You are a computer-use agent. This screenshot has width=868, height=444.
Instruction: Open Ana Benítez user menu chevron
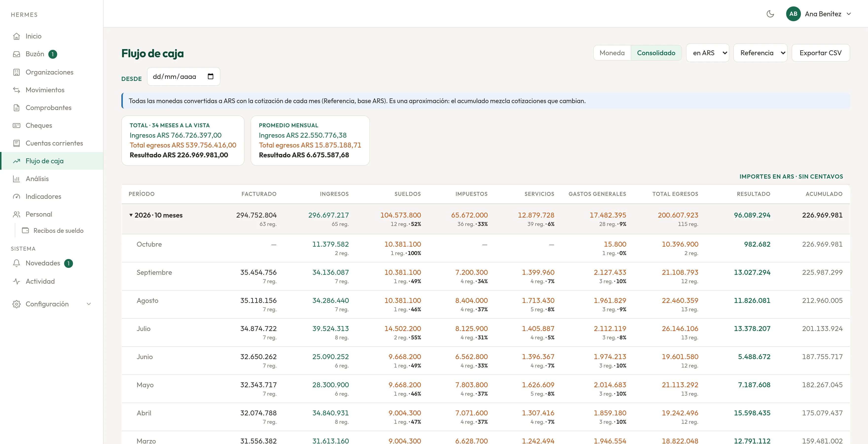(849, 14)
